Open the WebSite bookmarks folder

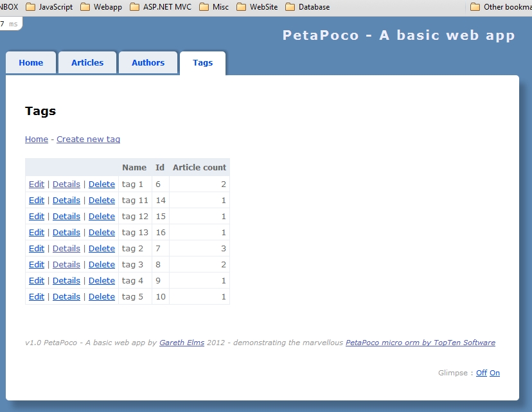pyautogui.click(x=257, y=7)
